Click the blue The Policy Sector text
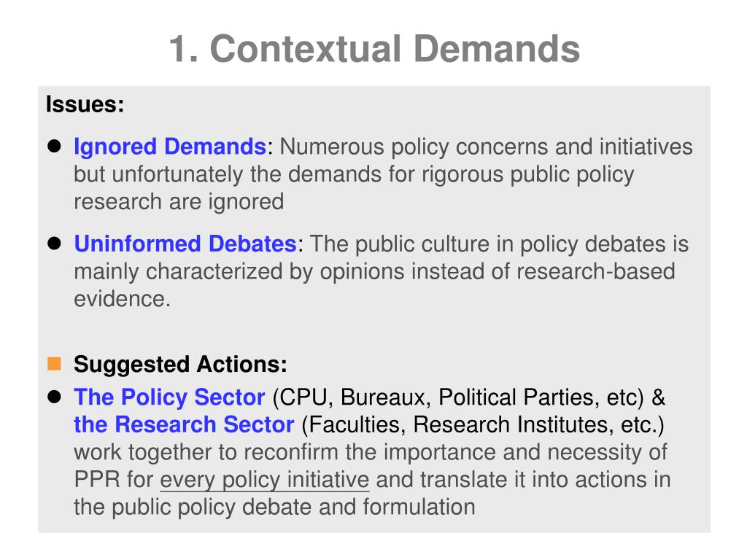747x560 pixels. pos(169,397)
